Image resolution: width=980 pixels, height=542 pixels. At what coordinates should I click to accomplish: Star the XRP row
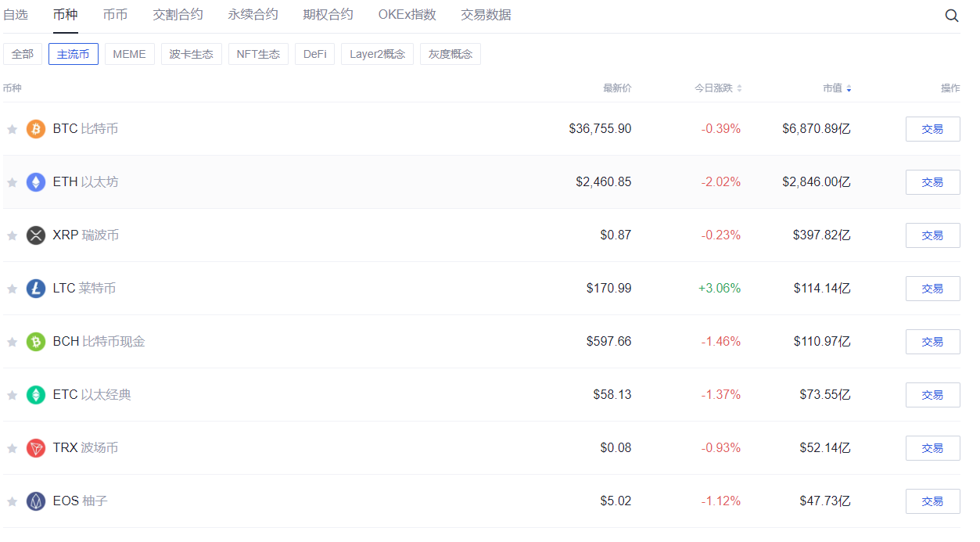[12, 235]
